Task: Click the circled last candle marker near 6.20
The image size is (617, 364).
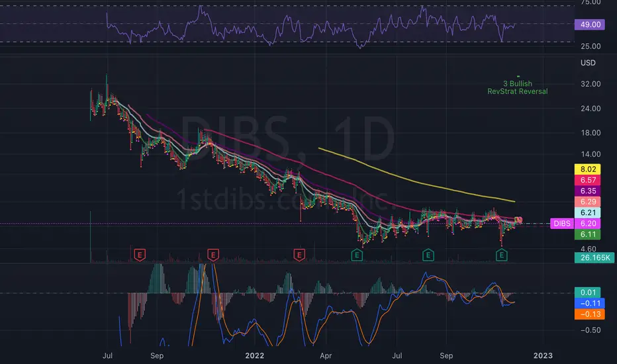Action: pyautogui.click(x=518, y=220)
